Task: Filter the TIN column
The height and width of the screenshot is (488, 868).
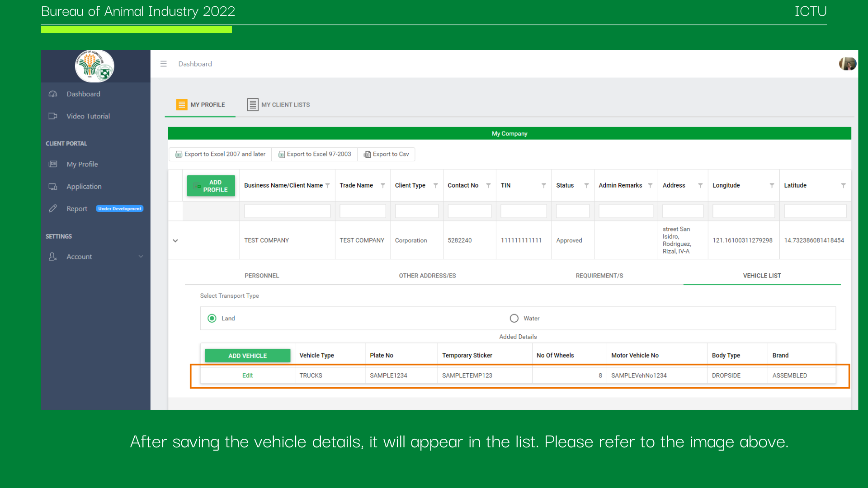Action: pyautogui.click(x=544, y=185)
